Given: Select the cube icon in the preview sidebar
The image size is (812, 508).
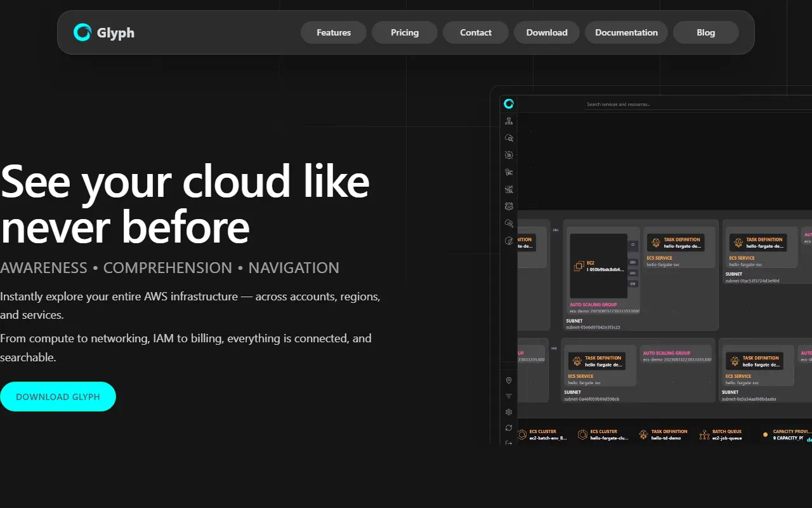Looking at the screenshot, I should tap(509, 241).
